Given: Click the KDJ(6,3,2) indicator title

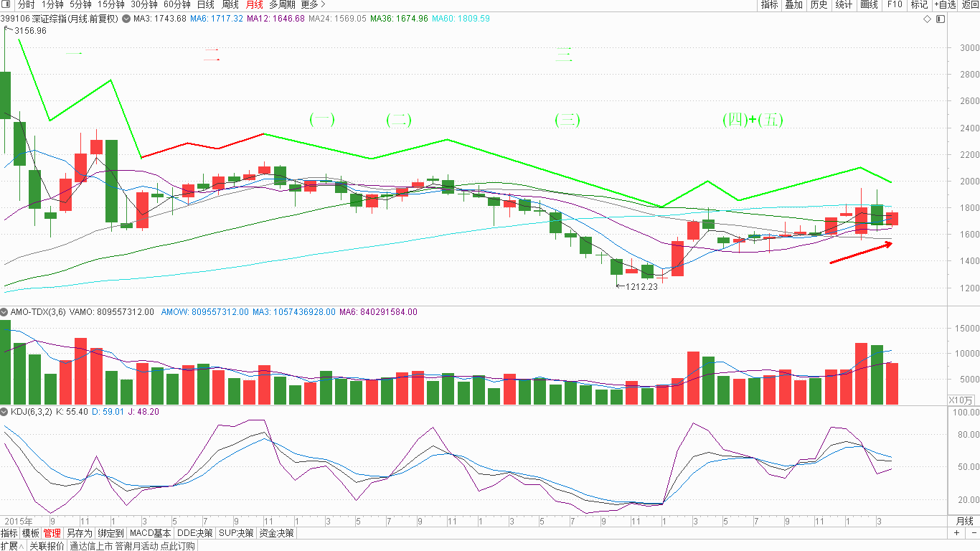Looking at the screenshot, I should click(x=32, y=413).
